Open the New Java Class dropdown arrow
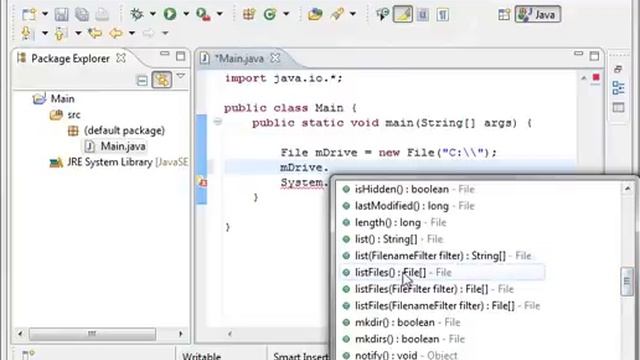Screen dimensions: 640x360 (286, 14)
